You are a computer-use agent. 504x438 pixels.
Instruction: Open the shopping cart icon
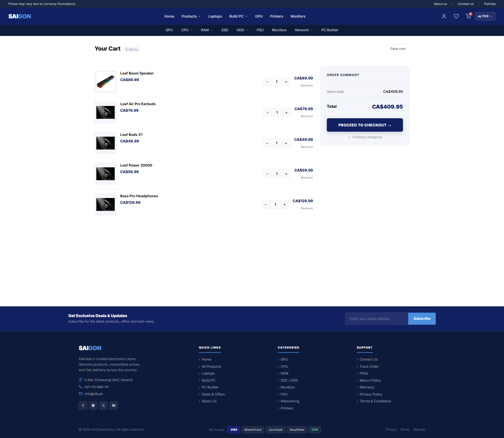coord(468,16)
